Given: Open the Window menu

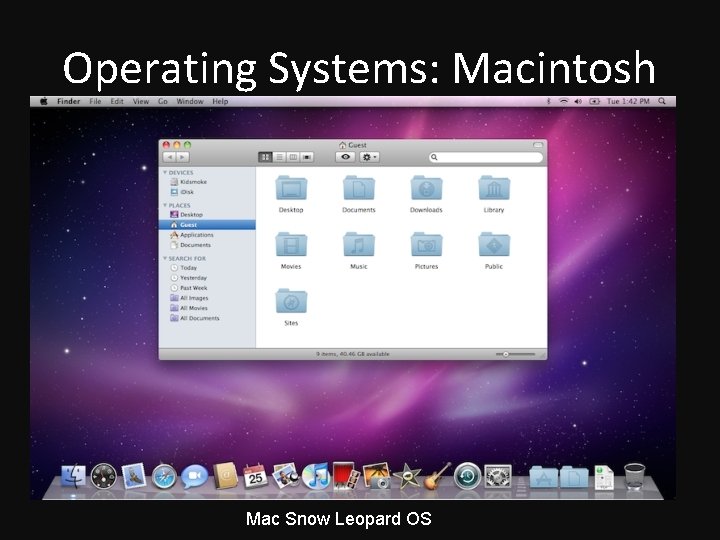Looking at the screenshot, I should pos(190,101).
